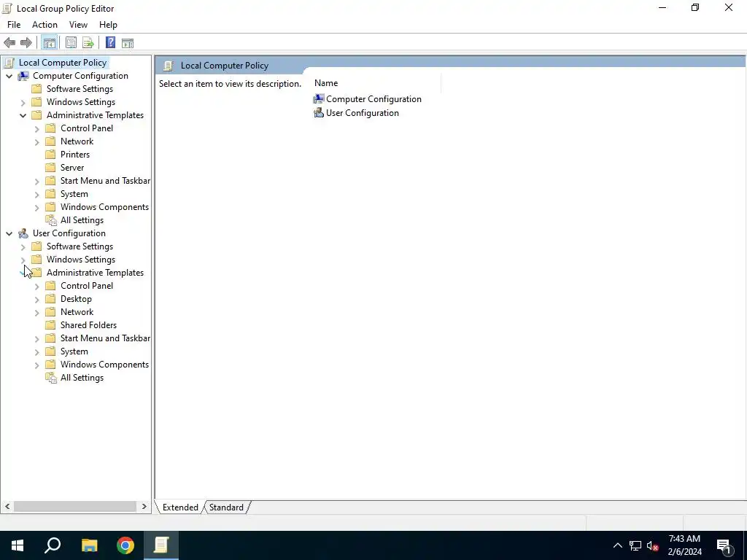The height and width of the screenshot is (560, 747).
Task: Expand Desktop node under User Configuration
Action: [x=36, y=300]
